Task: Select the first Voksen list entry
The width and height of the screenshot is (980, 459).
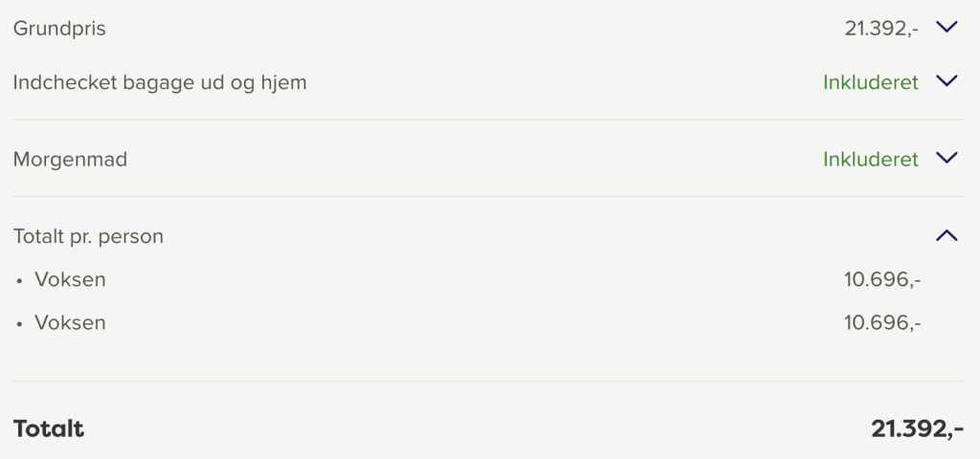Action: pyautogui.click(x=70, y=280)
